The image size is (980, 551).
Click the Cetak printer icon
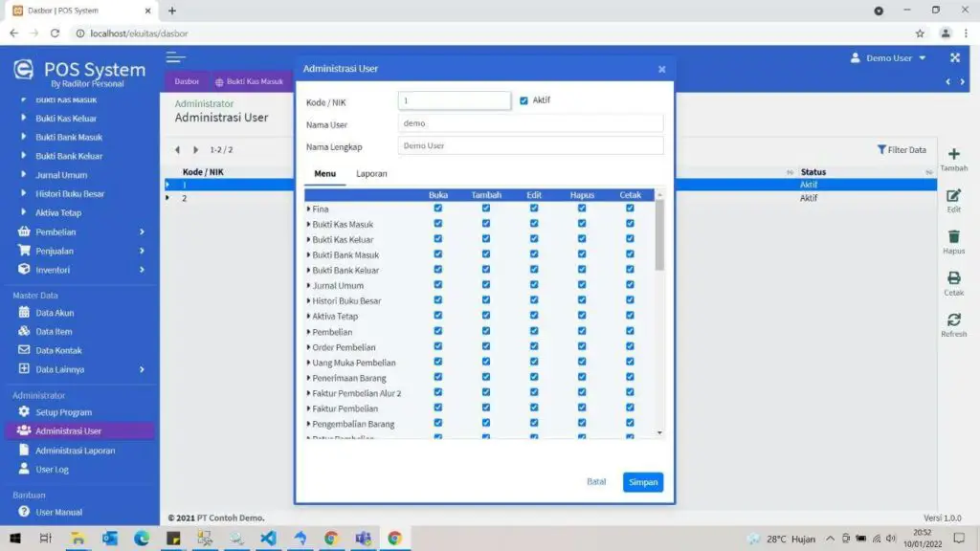(953, 279)
